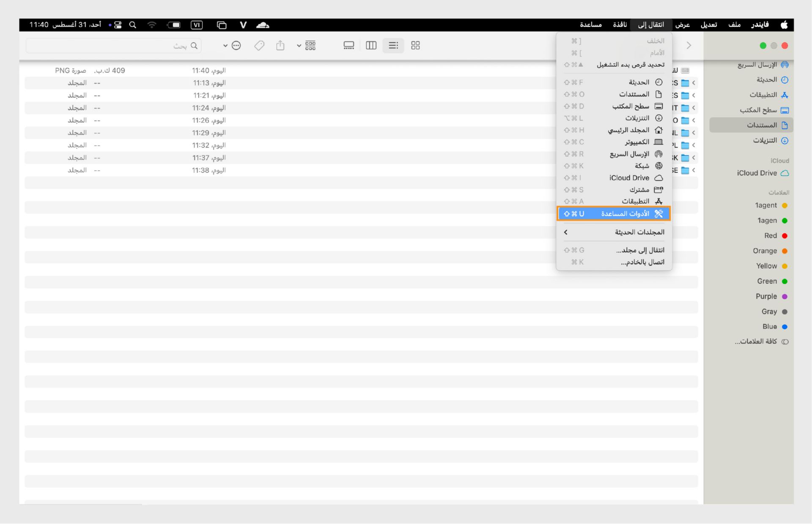Viewport: 812px width, 524px height.
Task: Switch to gallery view
Action: 349,46
